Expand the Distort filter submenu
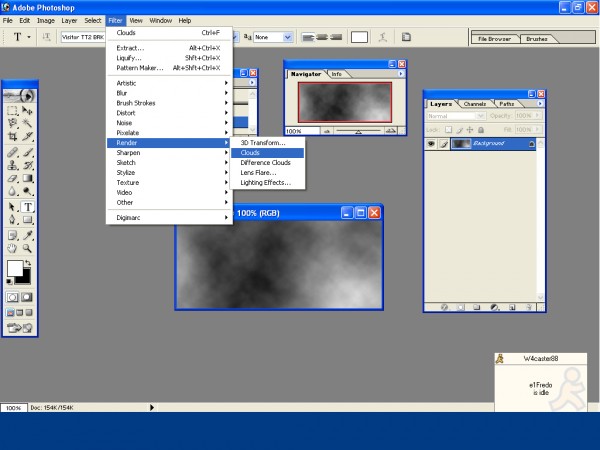The height and width of the screenshot is (450, 600). point(170,113)
